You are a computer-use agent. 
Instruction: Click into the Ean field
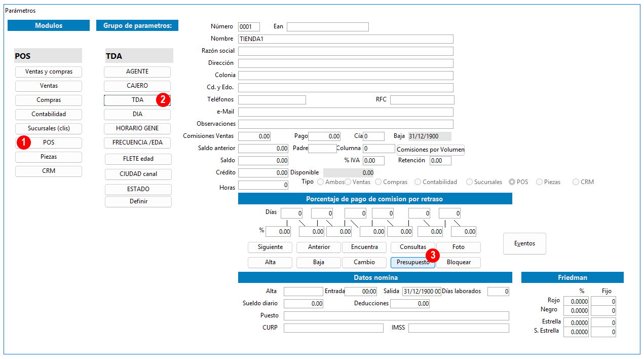[x=328, y=27]
